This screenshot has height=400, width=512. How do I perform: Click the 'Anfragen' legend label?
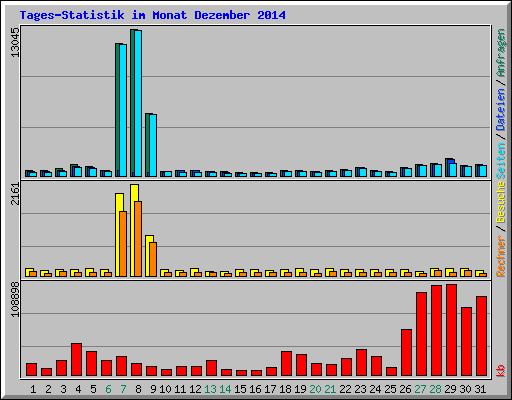501,53
